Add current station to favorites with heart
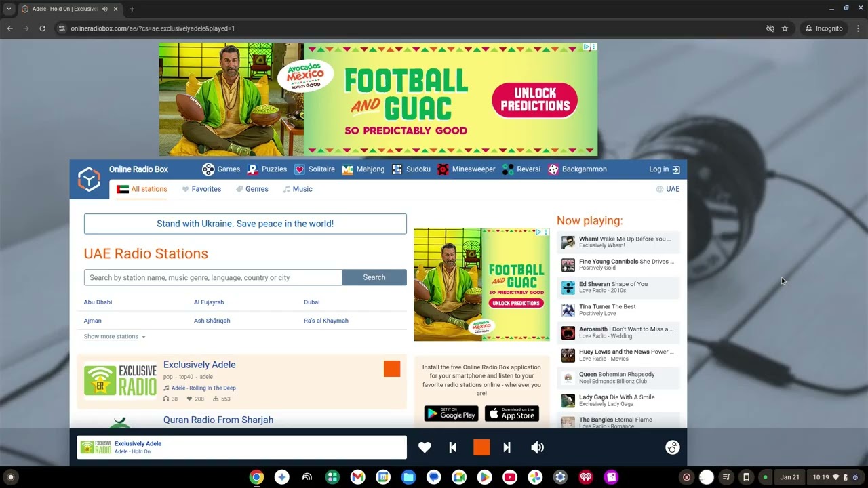The height and width of the screenshot is (488, 868). coord(425,447)
